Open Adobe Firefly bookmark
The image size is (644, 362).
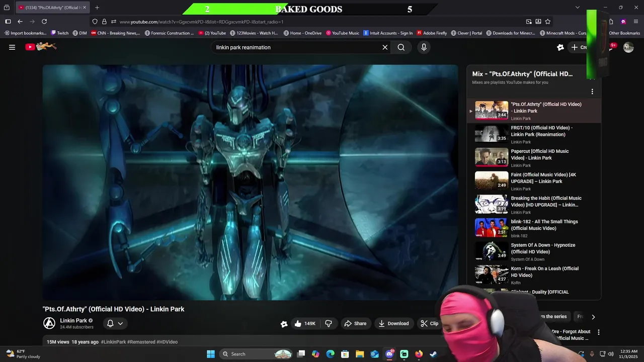click(432, 33)
